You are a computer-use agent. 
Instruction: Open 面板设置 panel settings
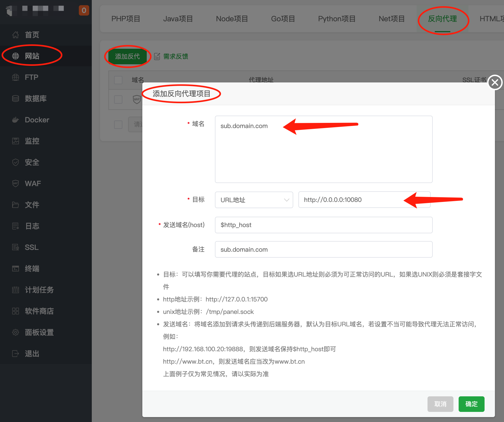pyautogui.click(x=39, y=332)
